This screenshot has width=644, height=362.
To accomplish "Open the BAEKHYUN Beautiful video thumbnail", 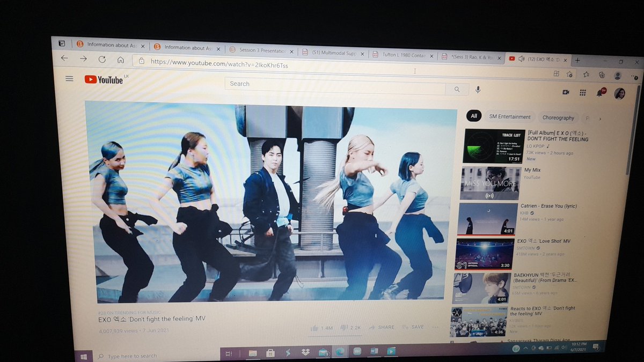I will coord(481,287).
